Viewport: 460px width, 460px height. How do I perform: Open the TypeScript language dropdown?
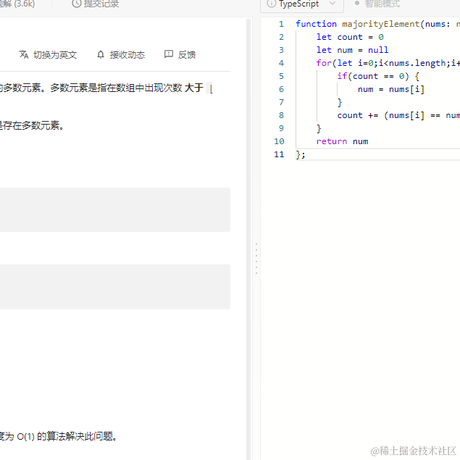click(302, 5)
